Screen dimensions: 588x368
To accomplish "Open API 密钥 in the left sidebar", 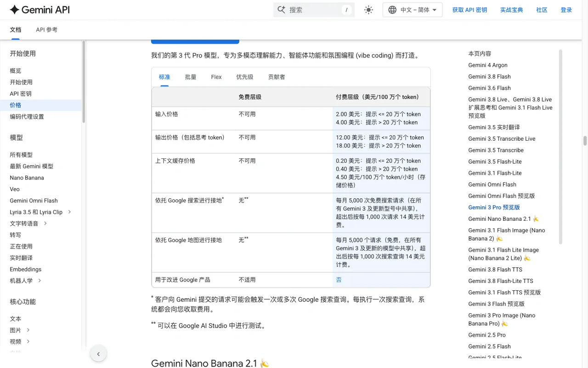I will point(21,94).
